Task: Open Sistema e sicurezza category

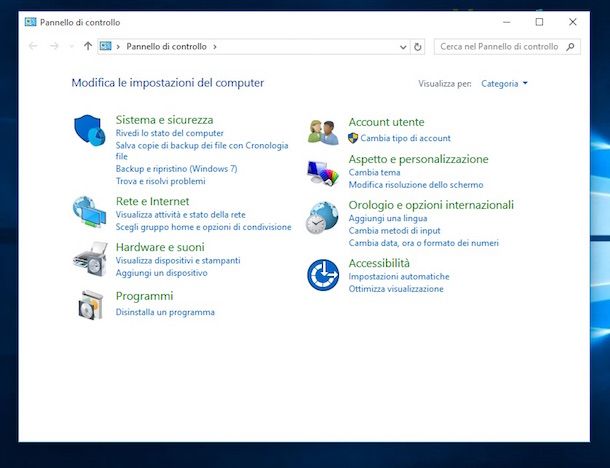Action: (164, 120)
